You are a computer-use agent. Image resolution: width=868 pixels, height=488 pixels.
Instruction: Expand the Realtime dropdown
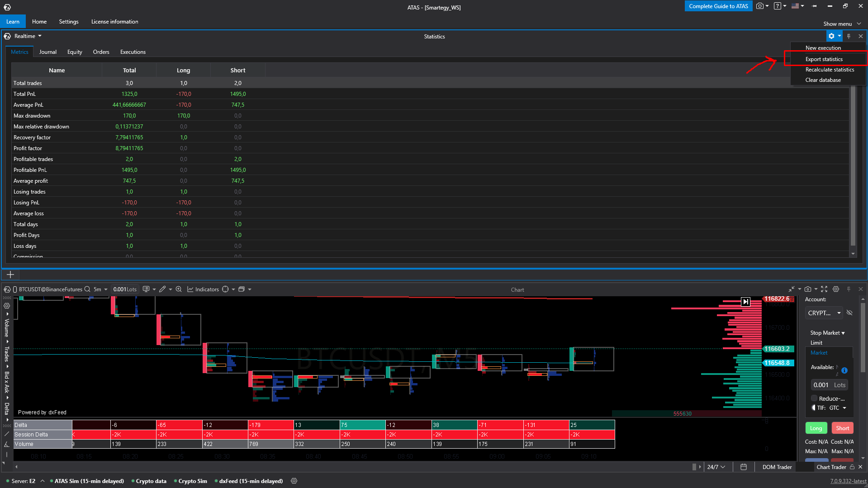[28, 36]
